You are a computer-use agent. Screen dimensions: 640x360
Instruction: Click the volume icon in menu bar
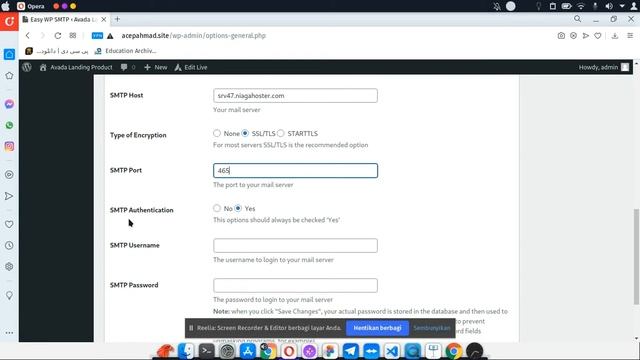(609, 6)
